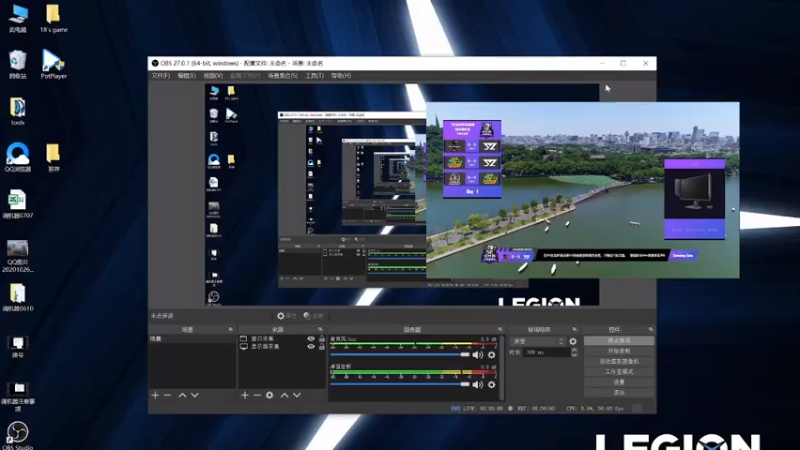Move the source down in Sources list

point(297,395)
